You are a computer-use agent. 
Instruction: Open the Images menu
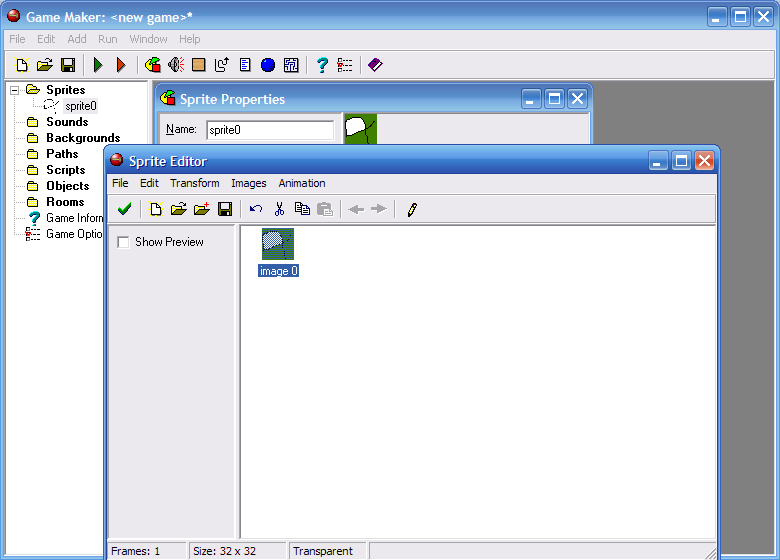pyautogui.click(x=249, y=183)
